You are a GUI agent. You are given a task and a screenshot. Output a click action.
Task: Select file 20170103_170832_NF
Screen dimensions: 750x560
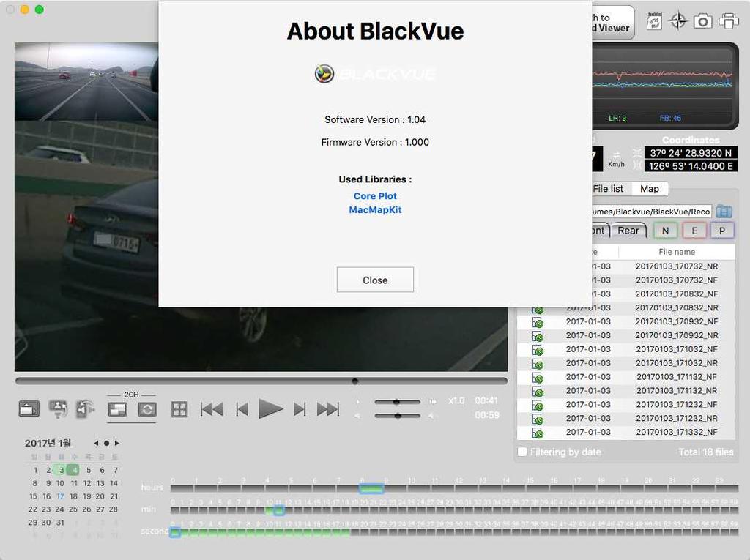[677, 294]
